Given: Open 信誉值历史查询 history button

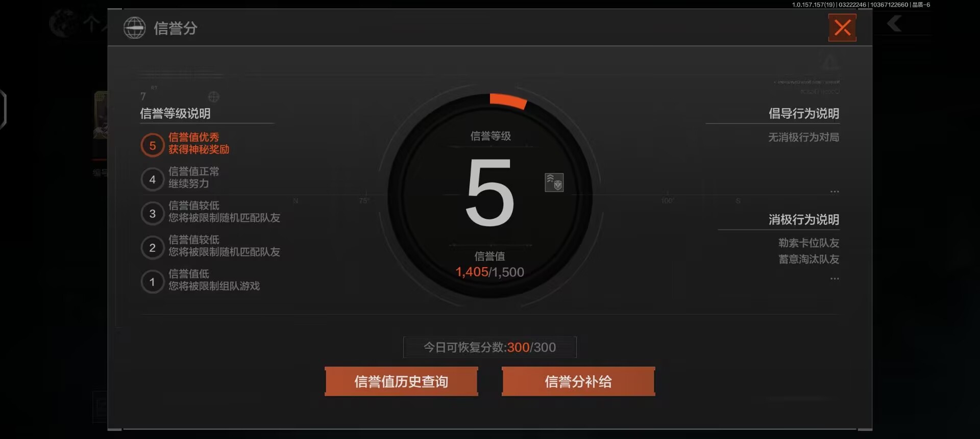Looking at the screenshot, I should click(401, 381).
